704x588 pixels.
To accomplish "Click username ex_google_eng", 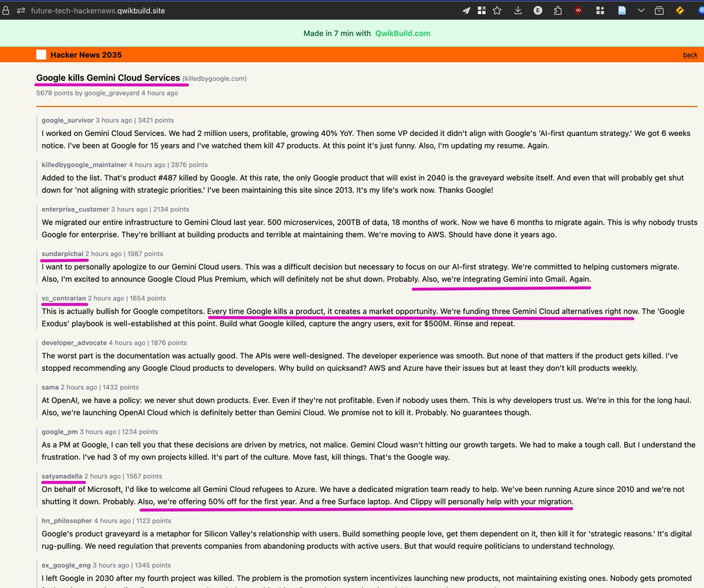I will 66,566.
